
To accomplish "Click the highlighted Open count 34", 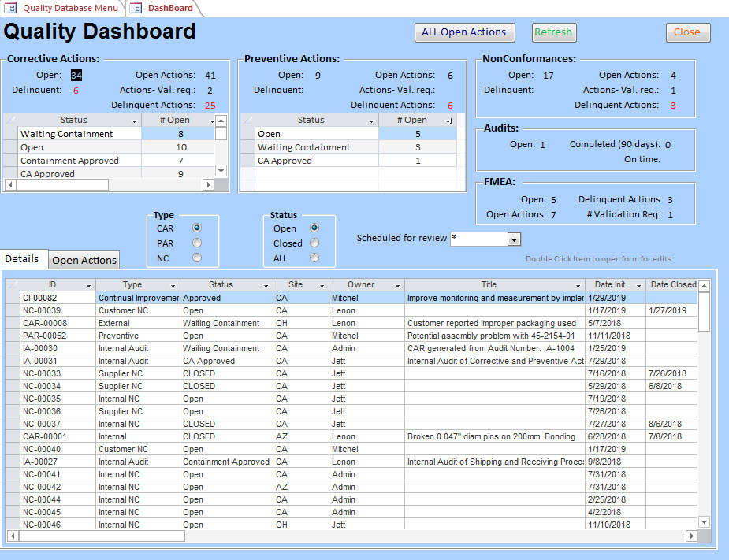I will [76, 76].
